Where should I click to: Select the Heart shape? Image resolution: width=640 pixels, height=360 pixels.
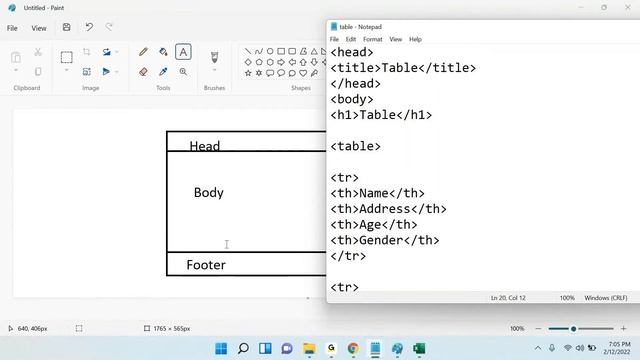click(x=303, y=73)
